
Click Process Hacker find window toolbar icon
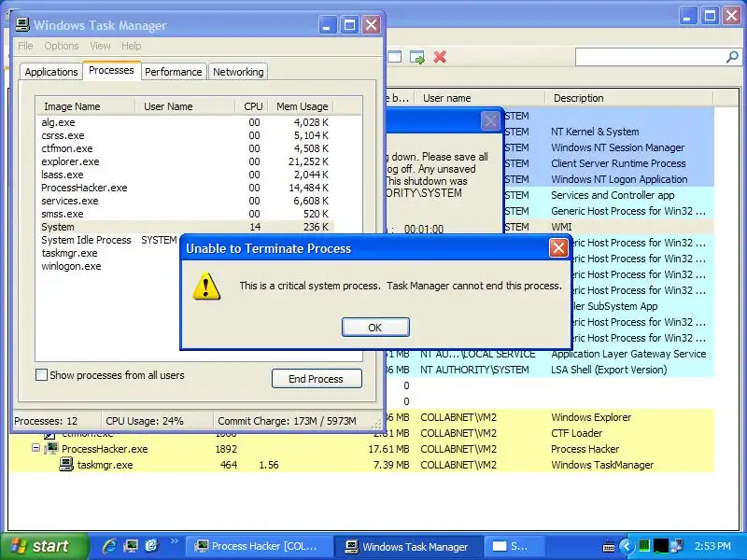click(395, 57)
